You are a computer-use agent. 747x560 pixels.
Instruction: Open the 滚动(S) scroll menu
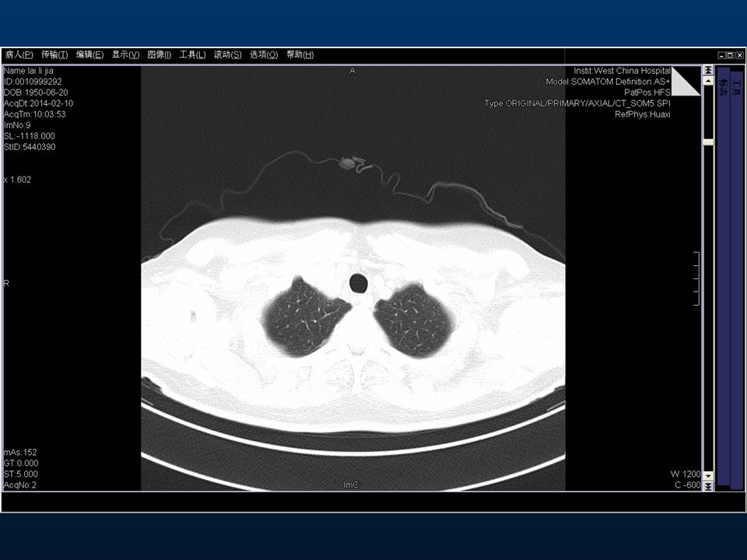[x=227, y=54]
